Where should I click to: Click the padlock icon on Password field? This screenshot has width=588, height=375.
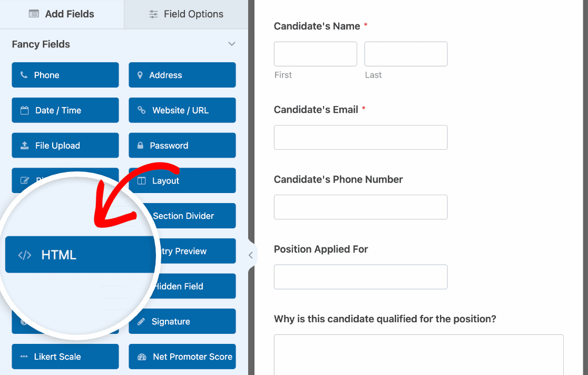tap(140, 145)
